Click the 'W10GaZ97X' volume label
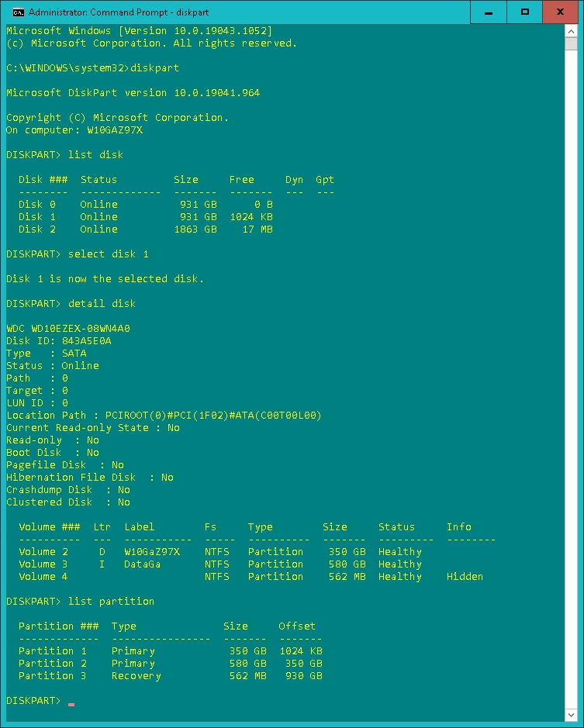 click(x=152, y=551)
